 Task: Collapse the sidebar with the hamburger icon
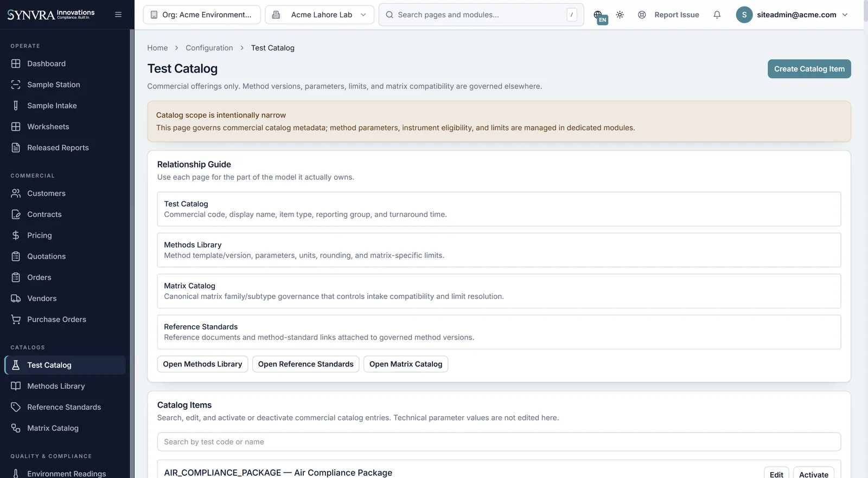(x=118, y=15)
